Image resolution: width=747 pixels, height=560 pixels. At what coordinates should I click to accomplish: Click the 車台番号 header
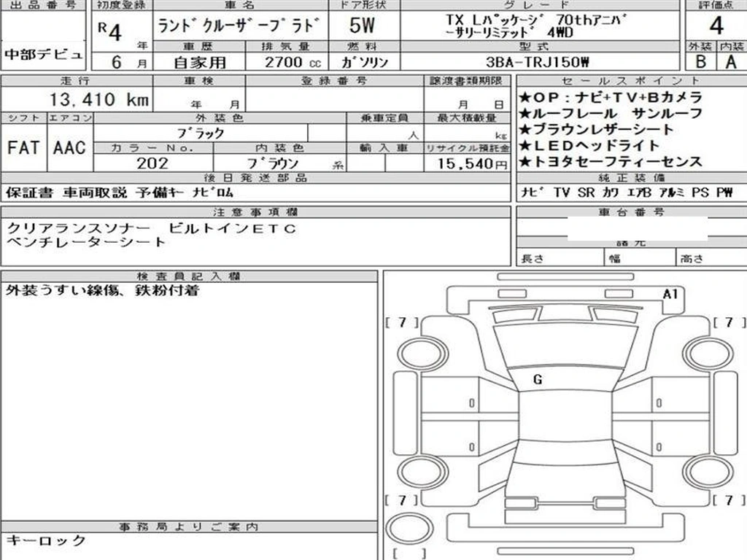pyautogui.click(x=632, y=212)
